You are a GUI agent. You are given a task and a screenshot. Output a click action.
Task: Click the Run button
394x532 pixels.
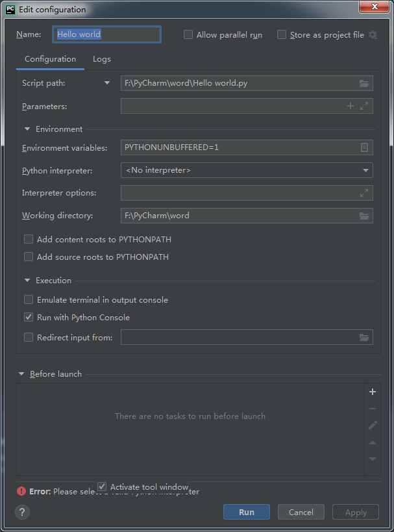point(247,512)
